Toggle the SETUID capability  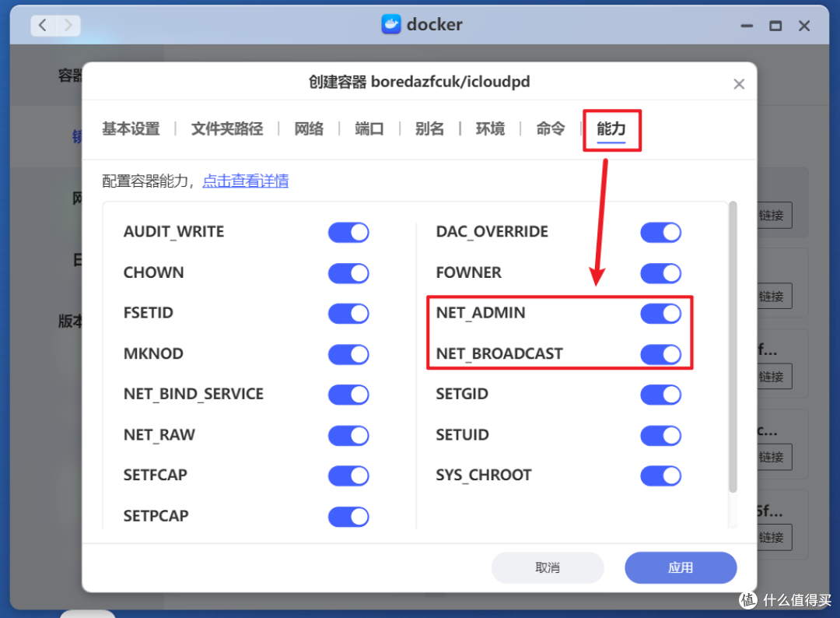click(660, 435)
